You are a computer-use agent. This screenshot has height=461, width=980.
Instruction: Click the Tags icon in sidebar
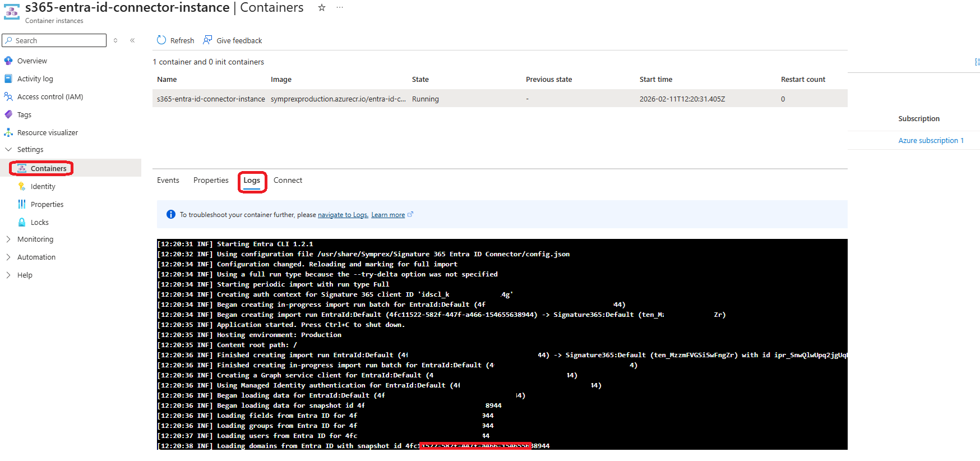click(x=8, y=114)
